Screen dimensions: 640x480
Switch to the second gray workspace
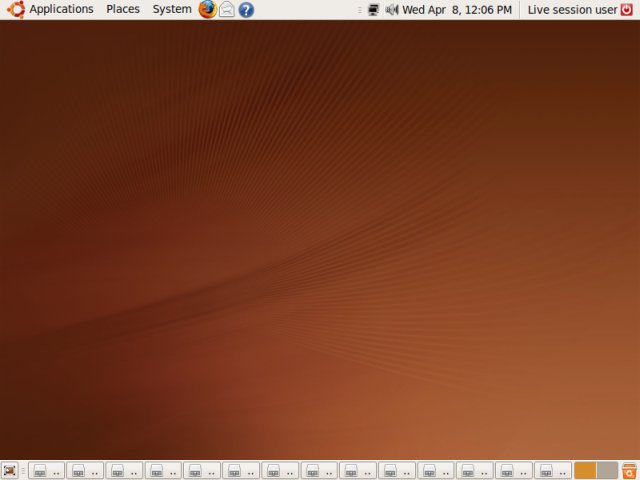coord(607,471)
